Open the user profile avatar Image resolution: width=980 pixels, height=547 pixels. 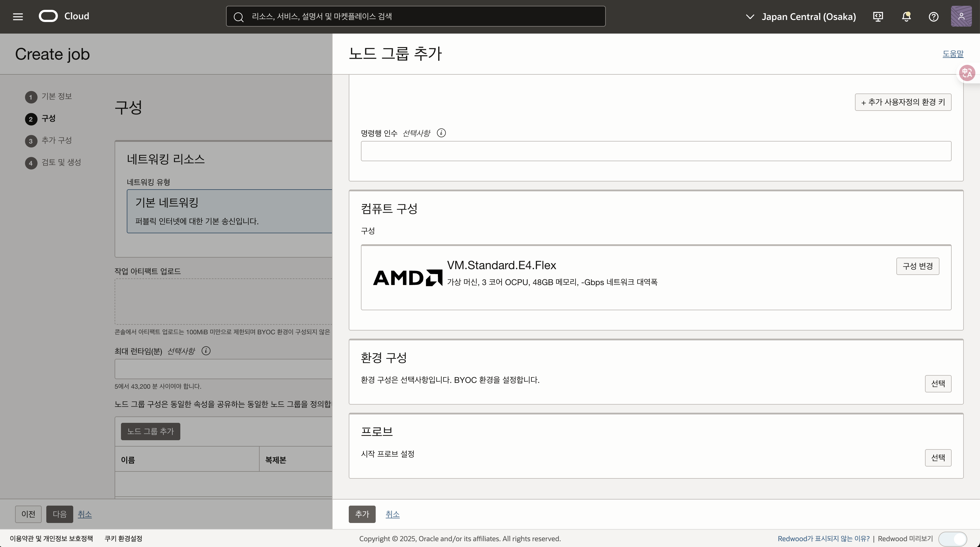tap(961, 16)
